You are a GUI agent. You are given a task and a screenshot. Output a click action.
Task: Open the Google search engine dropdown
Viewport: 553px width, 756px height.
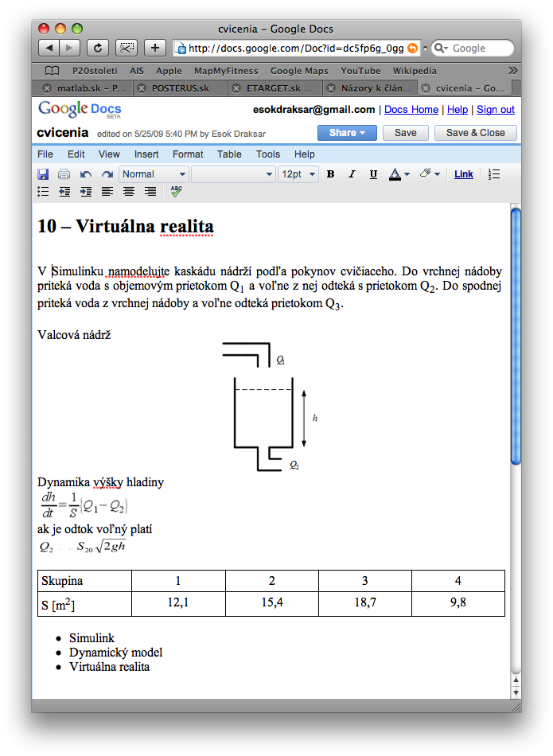[x=440, y=49]
